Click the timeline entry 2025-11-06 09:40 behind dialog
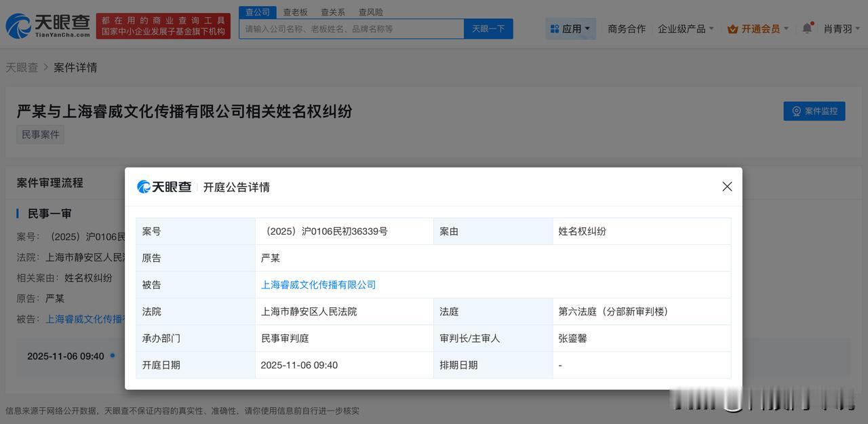Viewport: 868px width, 424px height. coord(66,356)
